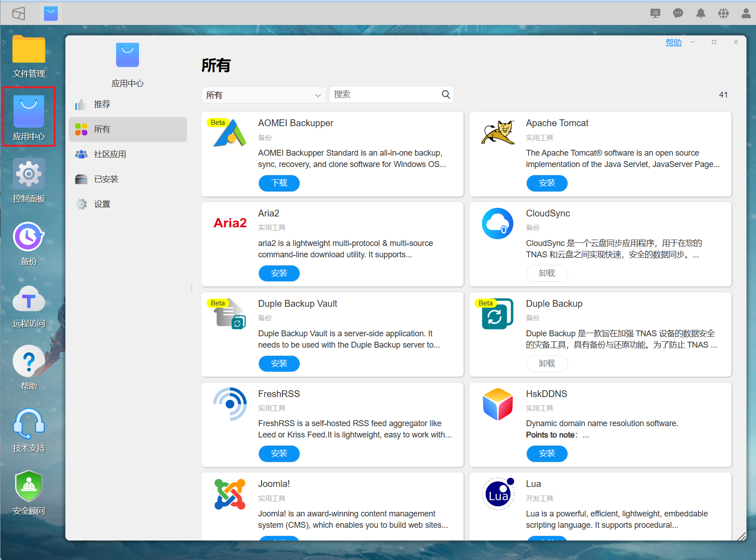Image resolution: width=756 pixels, height=560 pixels.
Task: Open the 应用中心 desktop shortcut
Action: (x=29, y=112)
